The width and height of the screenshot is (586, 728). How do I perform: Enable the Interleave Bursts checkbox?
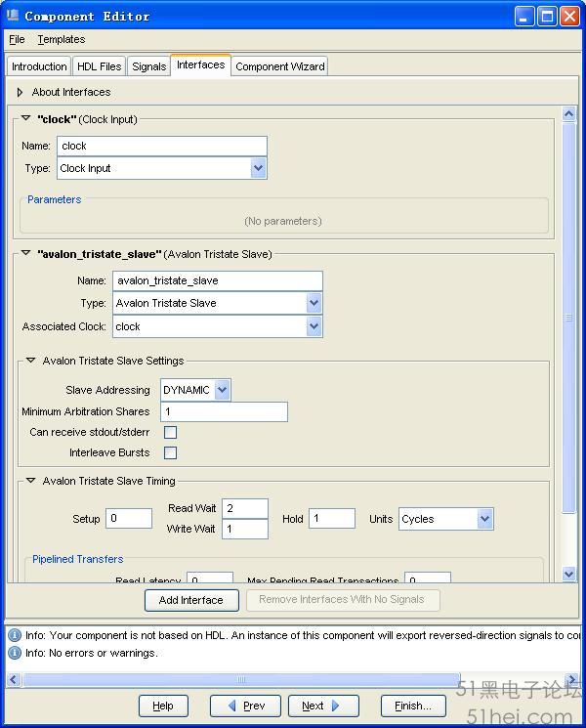[170, 452]
